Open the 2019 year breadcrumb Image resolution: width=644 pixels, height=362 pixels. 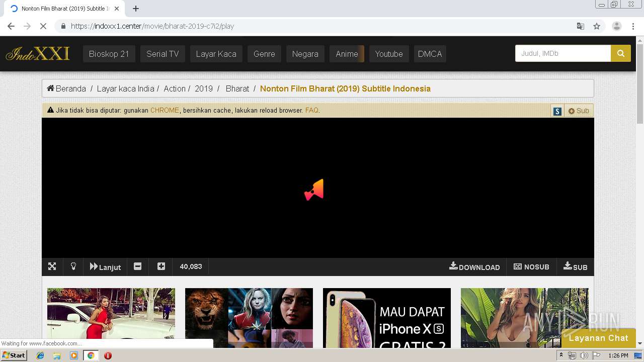click(204, 88)
